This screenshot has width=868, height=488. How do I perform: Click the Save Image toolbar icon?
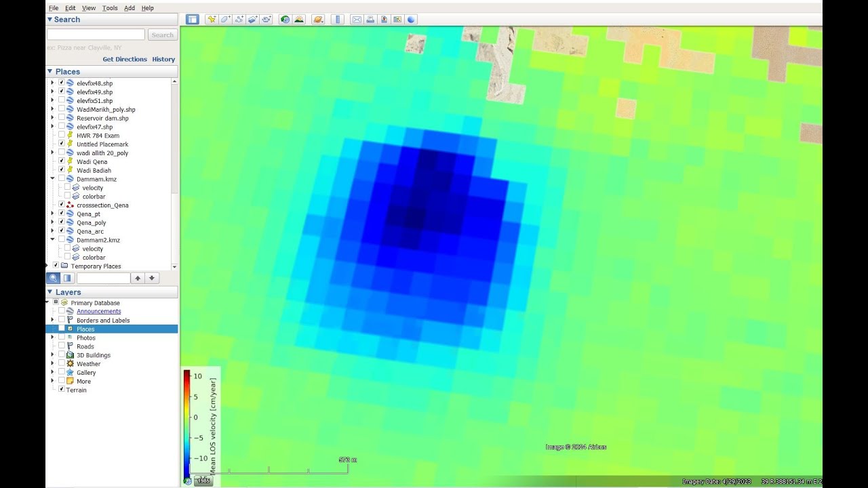click(x=384, y=20)
